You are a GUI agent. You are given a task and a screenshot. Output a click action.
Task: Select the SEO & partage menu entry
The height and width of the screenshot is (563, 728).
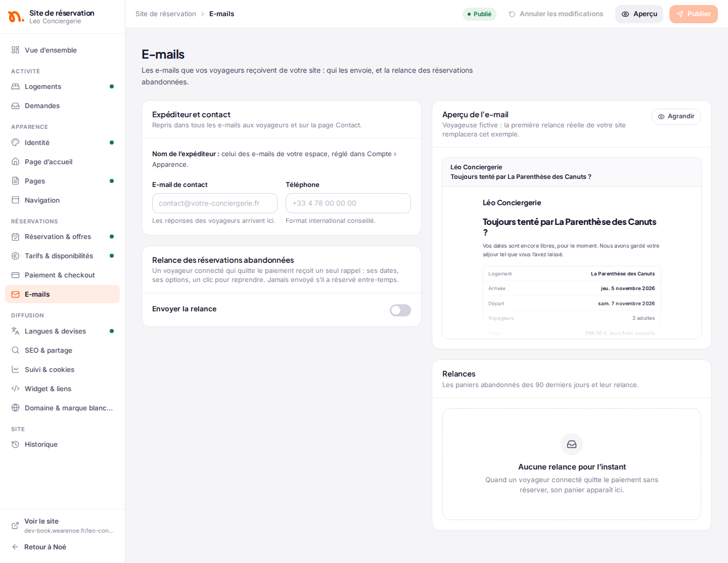click(62, 350)
